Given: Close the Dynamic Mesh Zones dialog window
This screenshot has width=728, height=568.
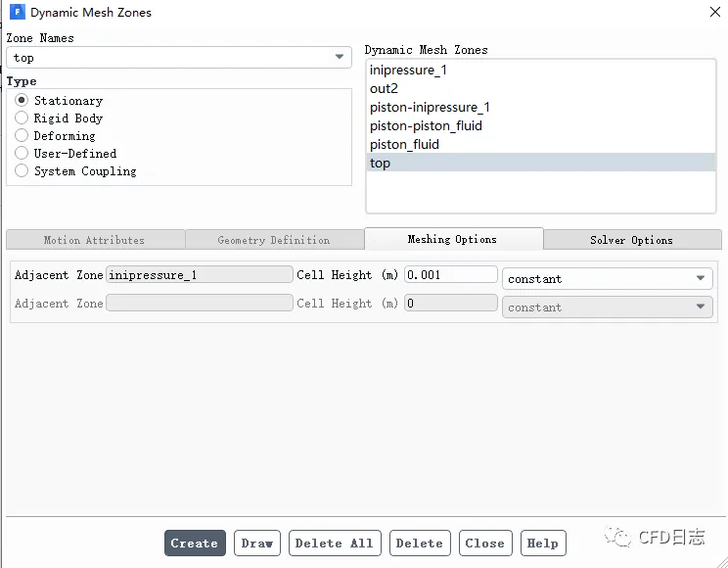Looking at the screenshot, I should click(712, 13).
